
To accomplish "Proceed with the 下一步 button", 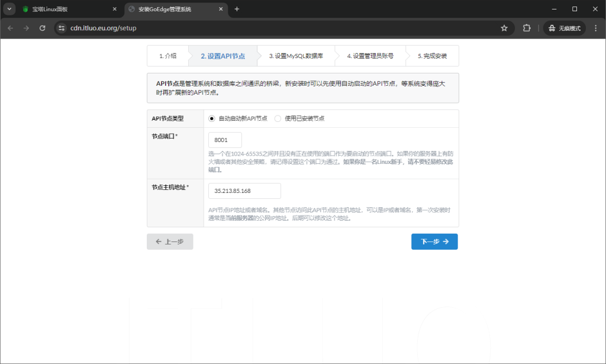I will click(434, 241).
